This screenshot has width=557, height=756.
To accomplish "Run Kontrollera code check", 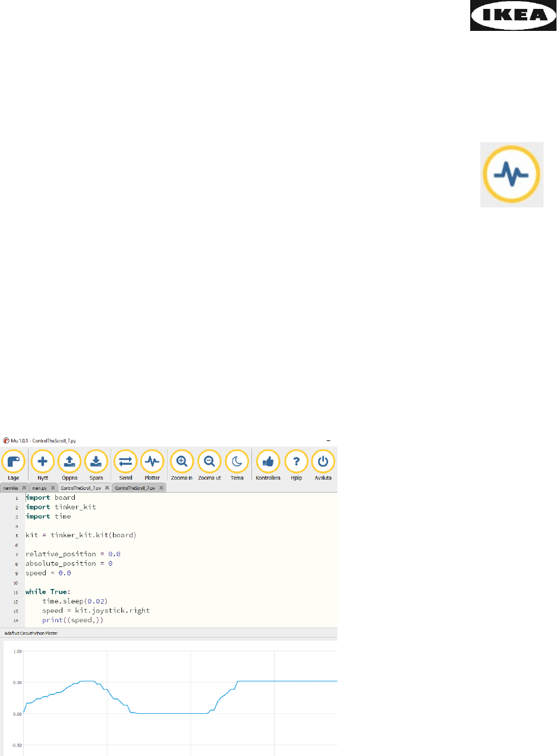I will [x=268, y=461].
